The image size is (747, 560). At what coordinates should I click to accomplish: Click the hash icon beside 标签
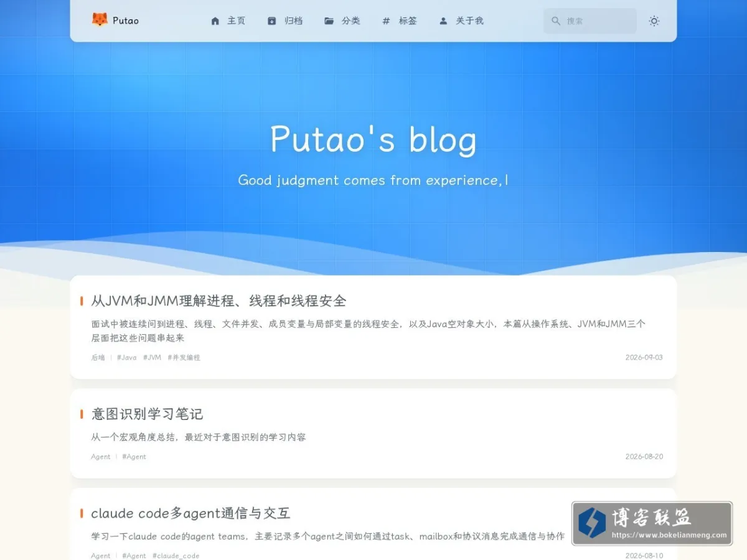[386, 21]
